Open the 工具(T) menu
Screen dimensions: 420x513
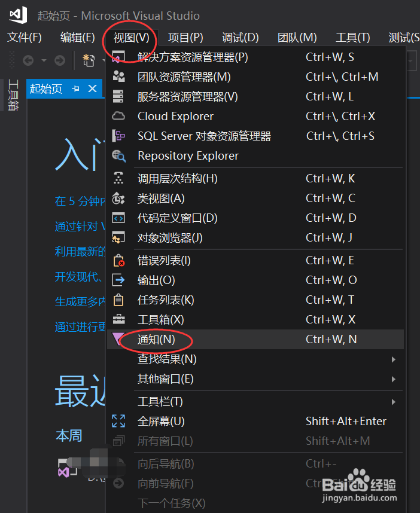click(x=353, y=37)
